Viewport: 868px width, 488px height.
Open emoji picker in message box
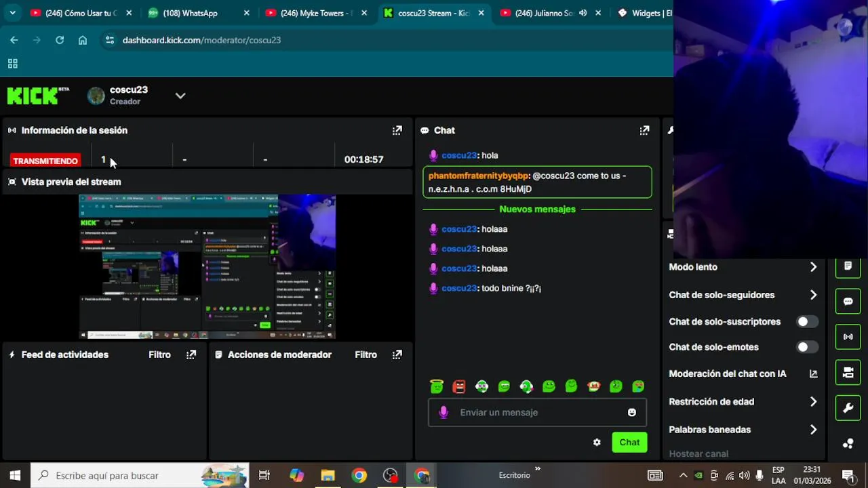tap(632, 412)
